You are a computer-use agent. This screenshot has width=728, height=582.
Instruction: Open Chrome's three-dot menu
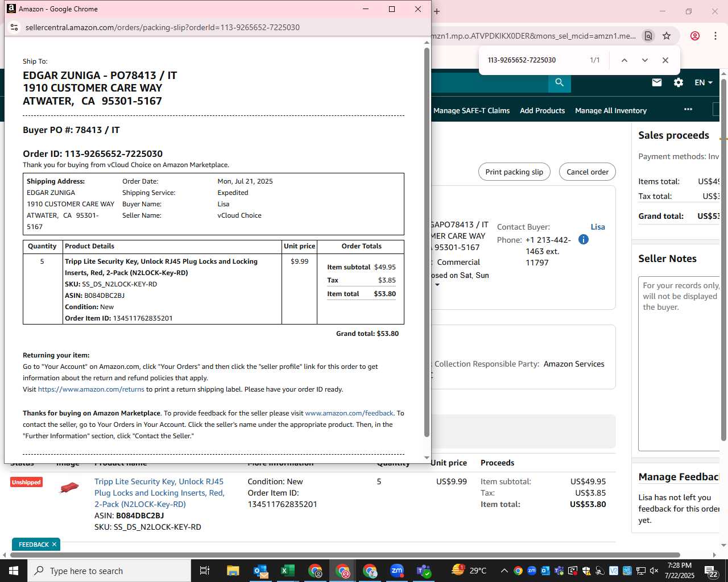(x=715, y=36)
